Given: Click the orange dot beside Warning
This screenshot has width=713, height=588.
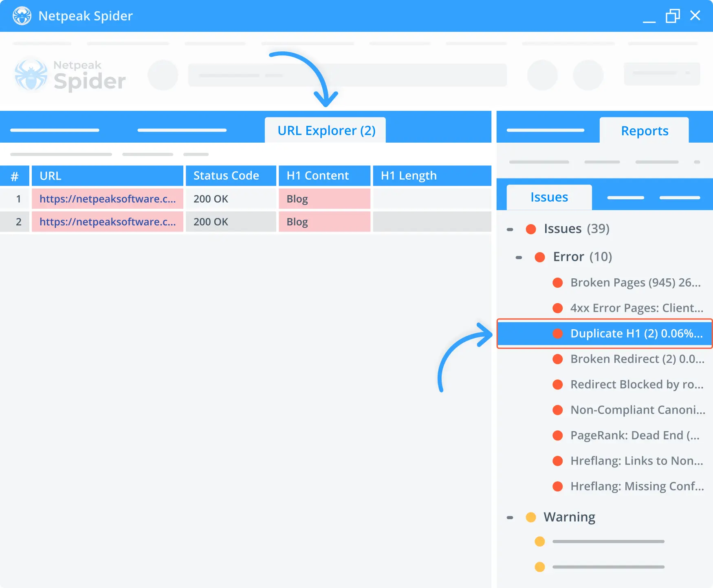Looking at the screenshot, I should tap(531, 518).
